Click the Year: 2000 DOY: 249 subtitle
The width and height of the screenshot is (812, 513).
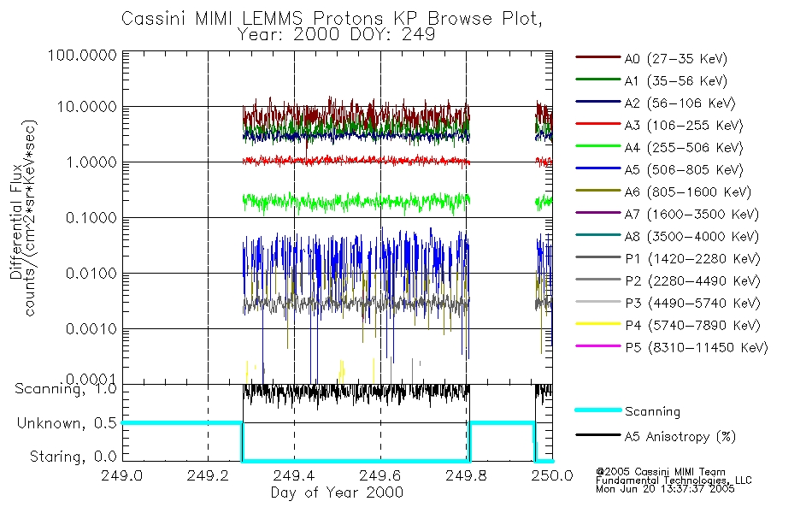[336, 35]
